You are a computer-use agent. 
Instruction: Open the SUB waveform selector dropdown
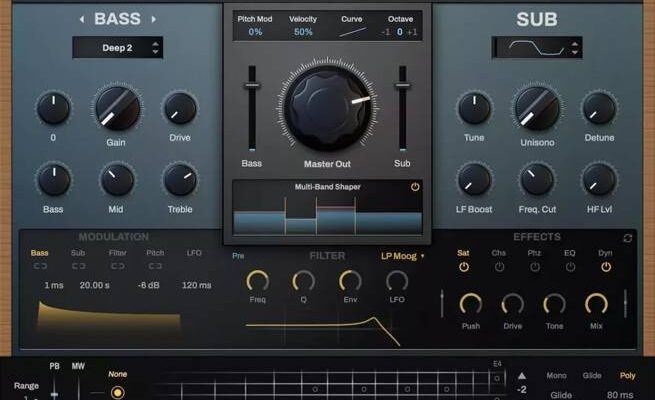coord(537,47)
